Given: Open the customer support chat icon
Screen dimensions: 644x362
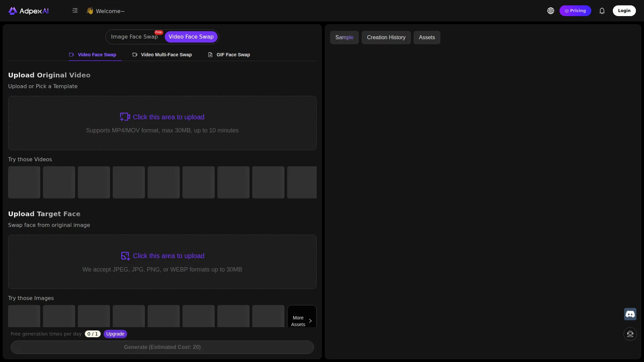Looking at the screenshot, I should coord(630,334).
